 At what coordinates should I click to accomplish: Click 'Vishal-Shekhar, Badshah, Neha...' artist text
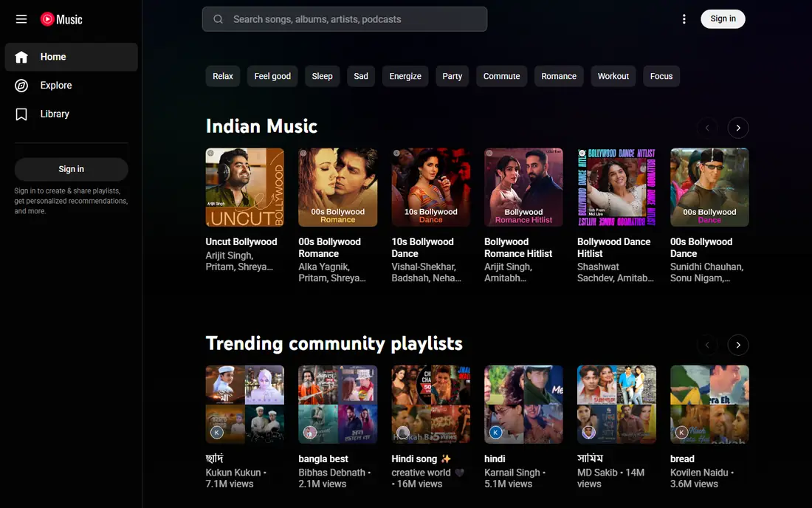click(x=426, y=272)
